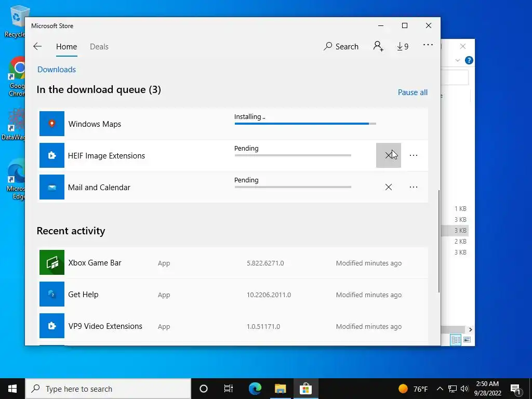Open the See more menu in header
The image size is (532, 399).
428,45
